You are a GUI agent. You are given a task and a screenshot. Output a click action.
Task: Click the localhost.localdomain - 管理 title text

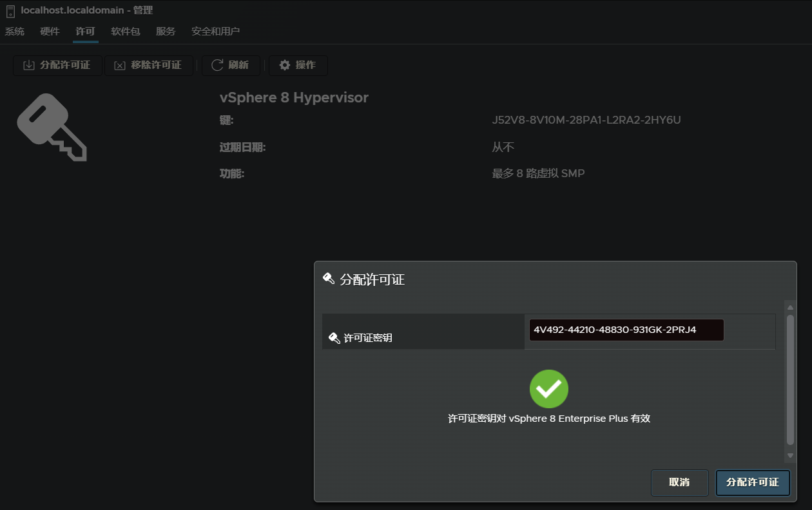click(87, 11)
